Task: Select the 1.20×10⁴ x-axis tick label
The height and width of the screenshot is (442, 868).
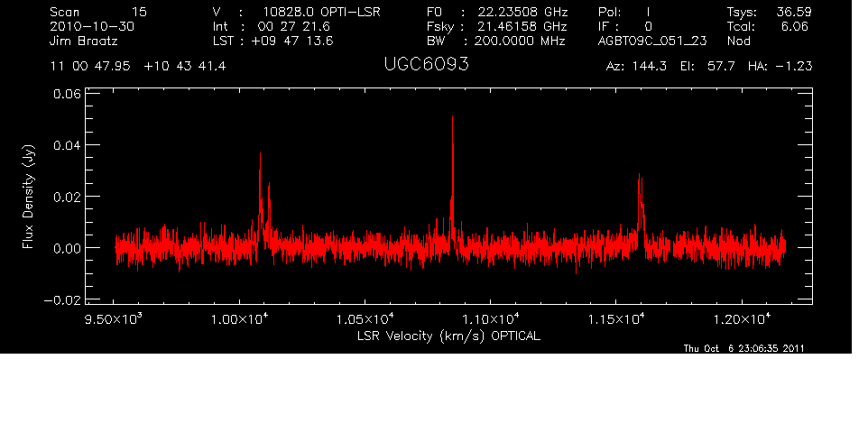Action: [x=742, y=319]
